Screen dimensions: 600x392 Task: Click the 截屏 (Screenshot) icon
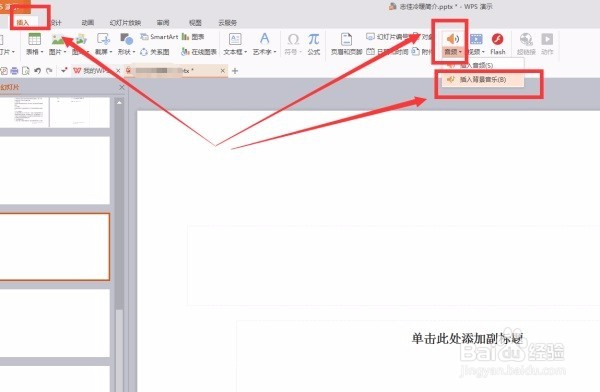pyautogui.click(x=103, y=39)
